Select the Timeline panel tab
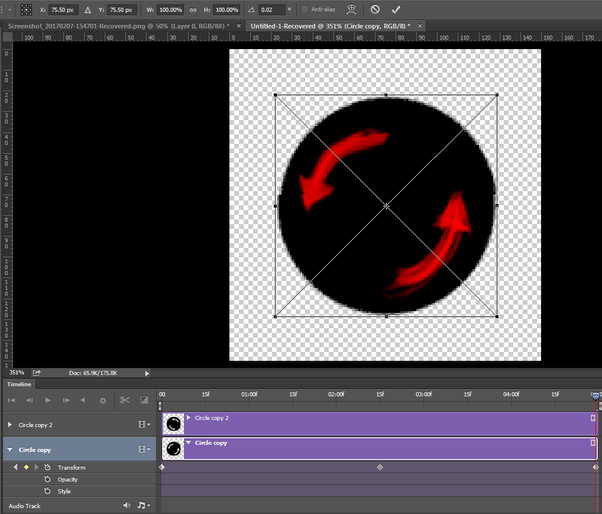This screenshot has width=602, height=514. (19, 383)
